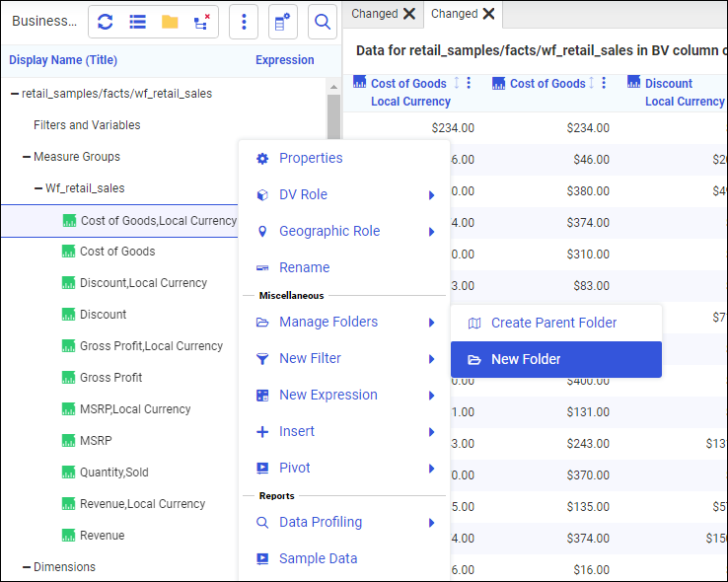Click the search magnifier icon
728x582 pixels.
pos(322,22)
